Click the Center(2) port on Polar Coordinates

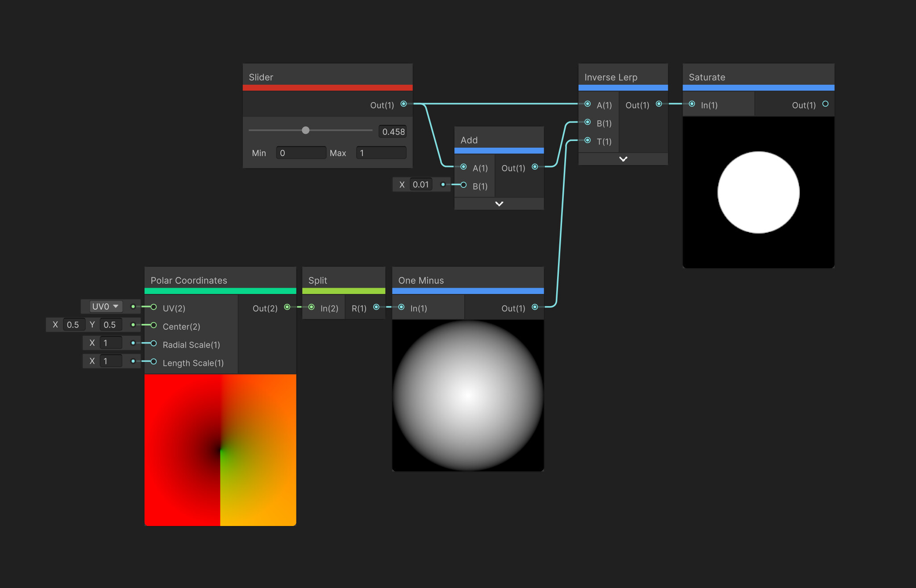[x=154, y=325]
